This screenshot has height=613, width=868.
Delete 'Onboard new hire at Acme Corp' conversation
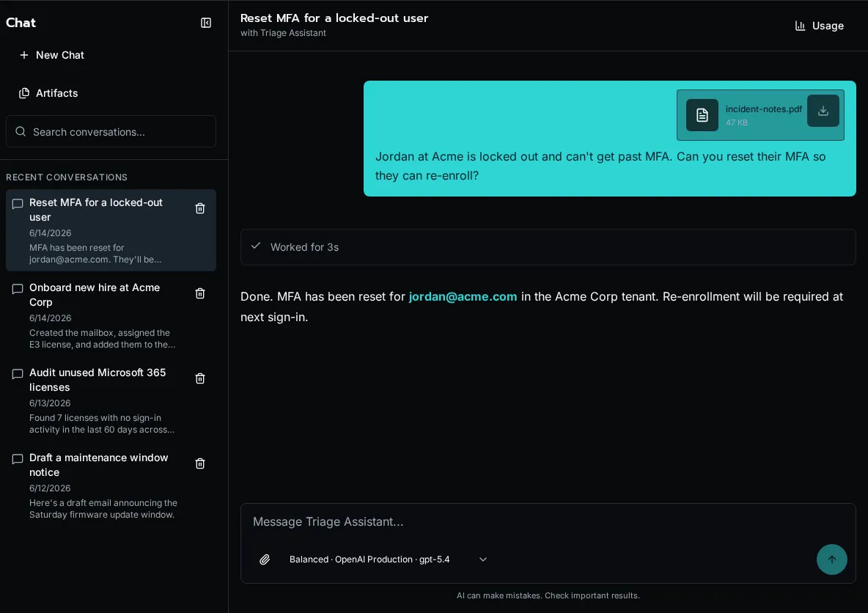[x=200, y=293]
